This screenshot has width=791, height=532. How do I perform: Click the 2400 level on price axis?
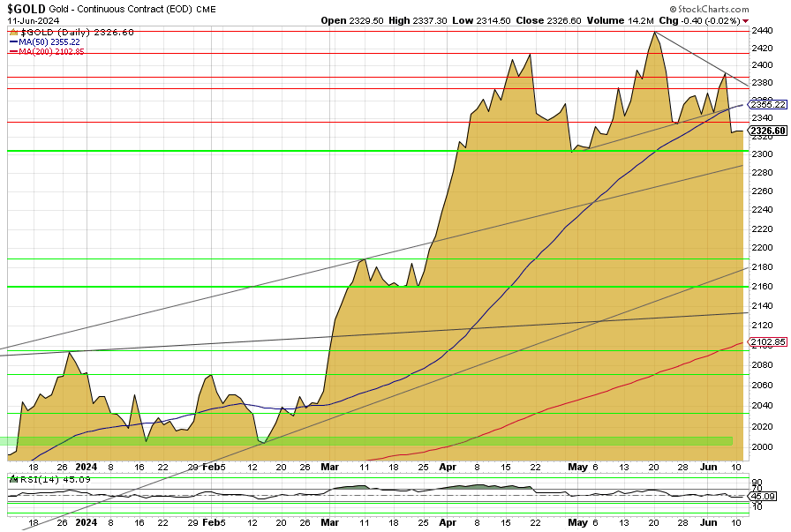pos(763,65)
